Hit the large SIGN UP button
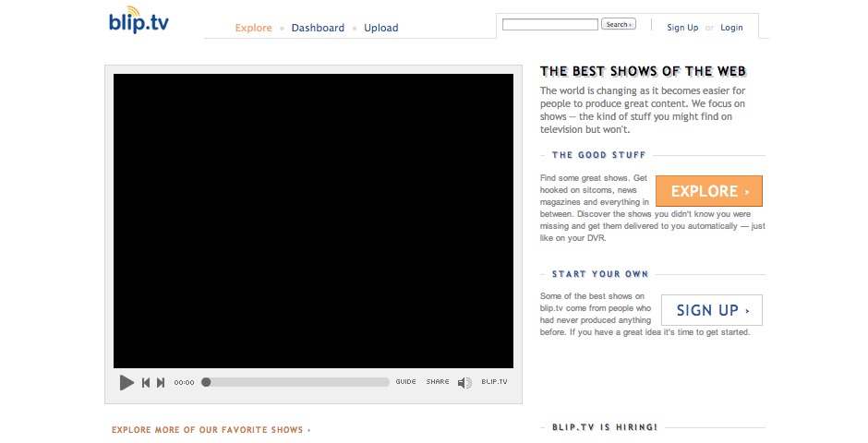 (712, 310)
